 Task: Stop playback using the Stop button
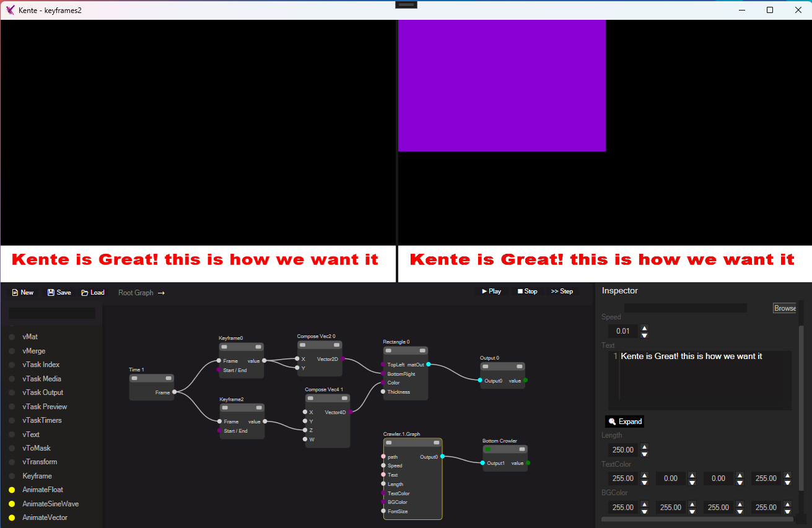coord(528,292)
